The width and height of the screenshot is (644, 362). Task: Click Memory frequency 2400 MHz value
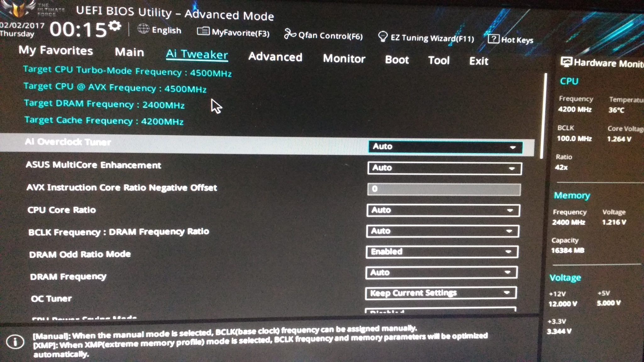568,222
